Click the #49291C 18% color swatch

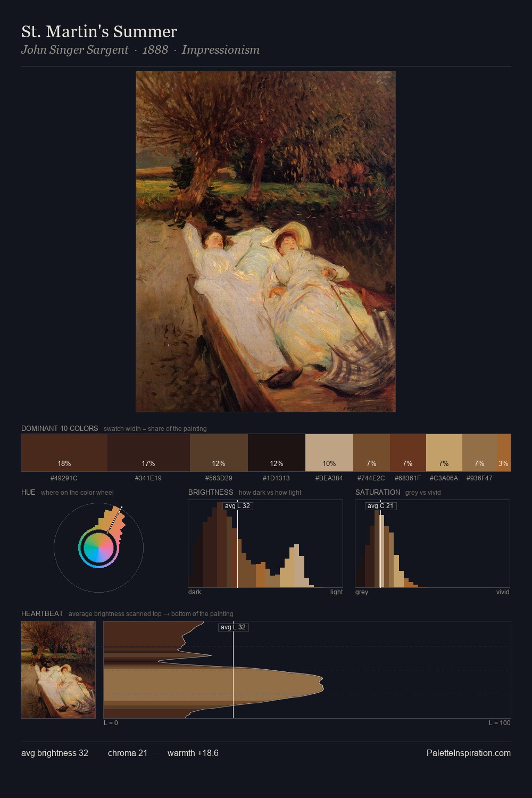click(64, 453)
